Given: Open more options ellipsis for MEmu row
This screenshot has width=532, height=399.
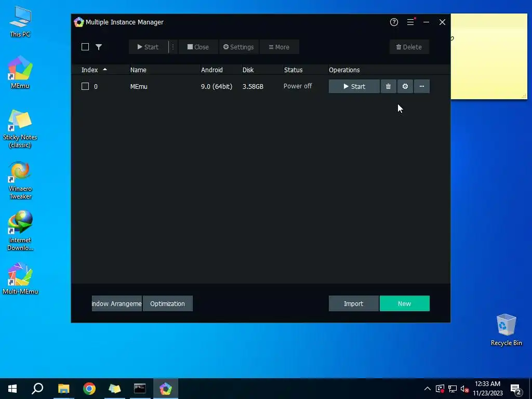Looking at the screenshot, I should (422, 86).
